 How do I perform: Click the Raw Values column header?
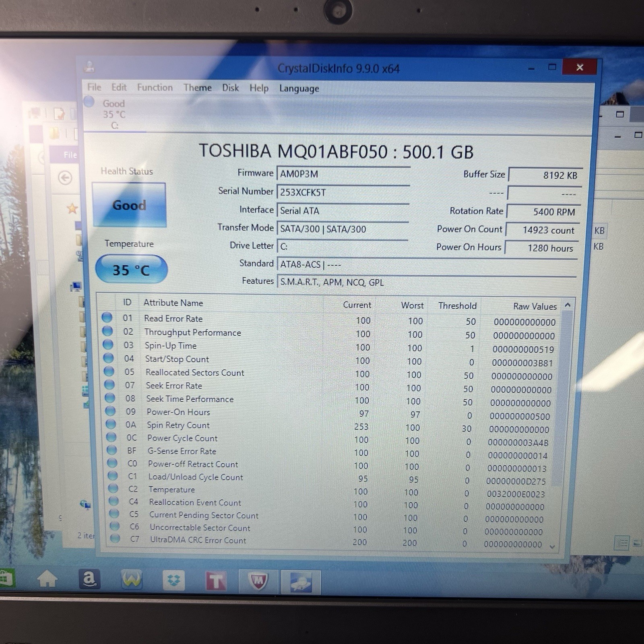535,307
